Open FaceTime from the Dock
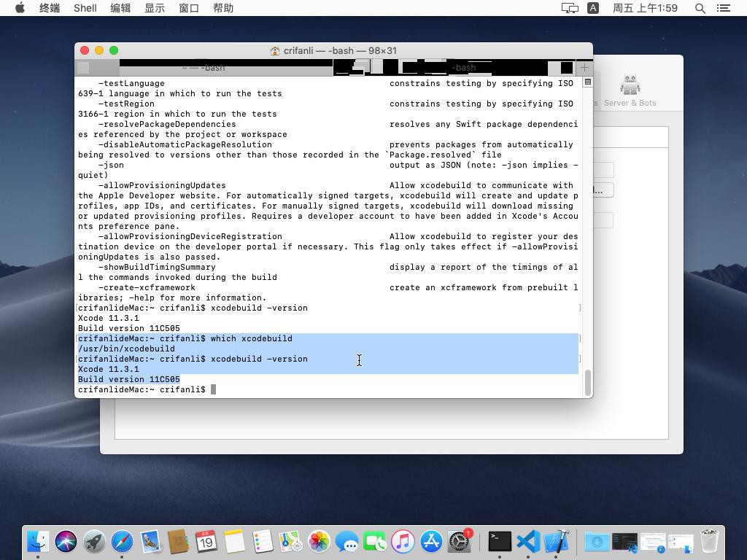The height and width of the screenshot is (560, 747). point(375,542)
